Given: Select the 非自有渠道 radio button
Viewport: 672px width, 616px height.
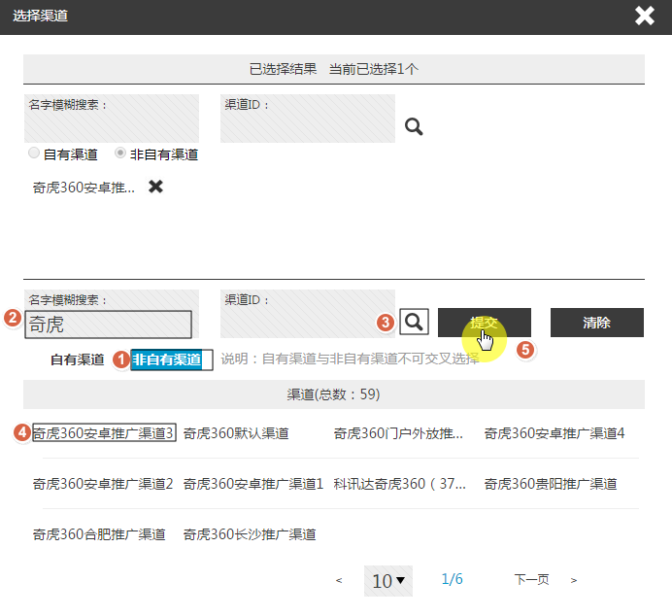Looking at the screenshot, I should [x=120, y=154].
